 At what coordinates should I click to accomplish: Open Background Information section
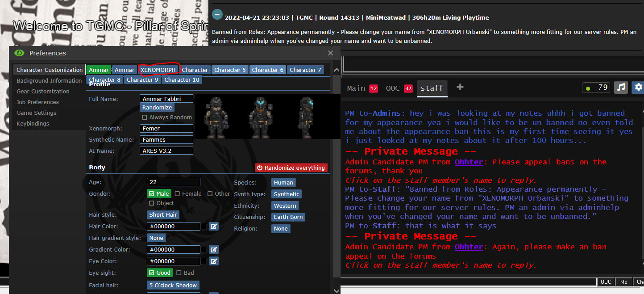pos(49,81)
